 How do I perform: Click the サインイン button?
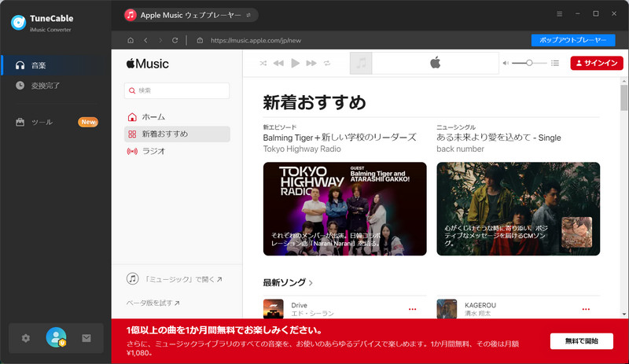point(597,63)
